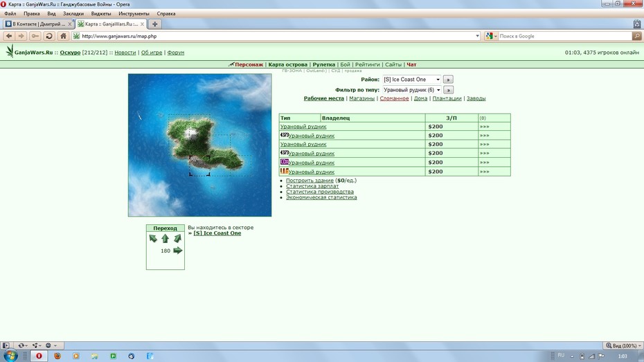Screen dimensions: 644x362
Task: Focus the Google search field
Action: (x=565, y=36)
